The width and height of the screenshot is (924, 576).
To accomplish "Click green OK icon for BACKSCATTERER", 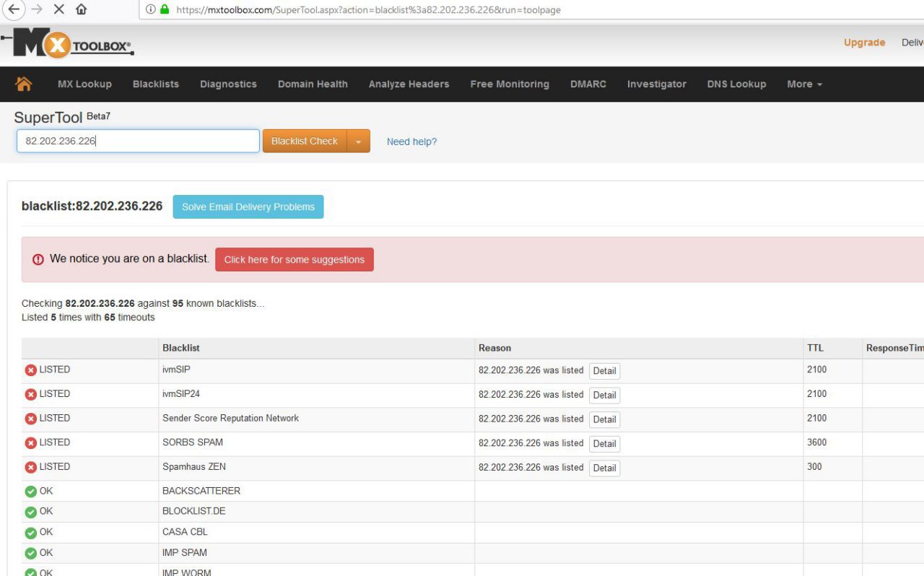I will tap(31, 492).
